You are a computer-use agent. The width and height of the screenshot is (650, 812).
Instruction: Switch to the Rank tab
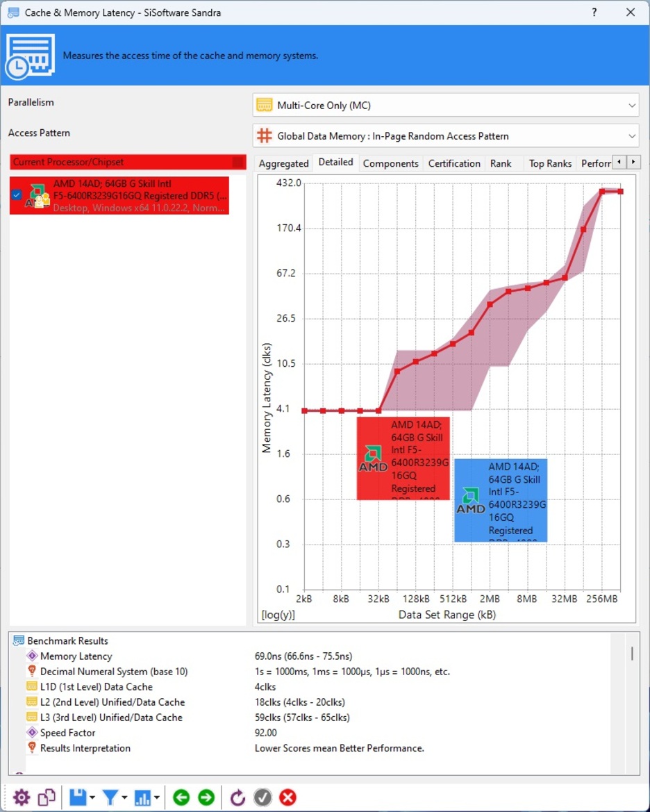coord(501,163)
